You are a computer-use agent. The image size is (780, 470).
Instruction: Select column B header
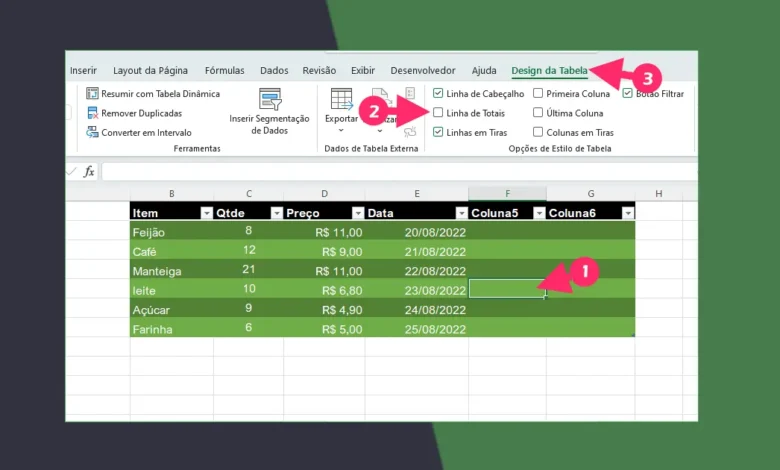[x=172, y=193]
